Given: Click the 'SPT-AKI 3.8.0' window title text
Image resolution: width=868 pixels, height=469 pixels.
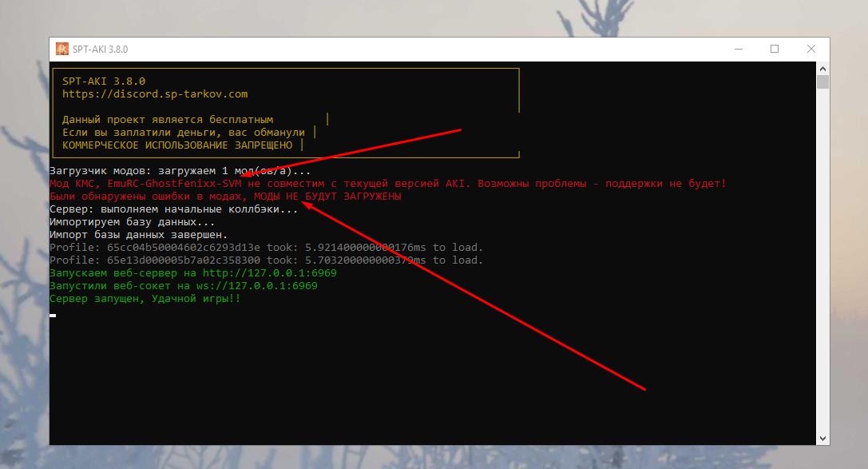Looking at the screenshot, I should [x=101, y=49].
